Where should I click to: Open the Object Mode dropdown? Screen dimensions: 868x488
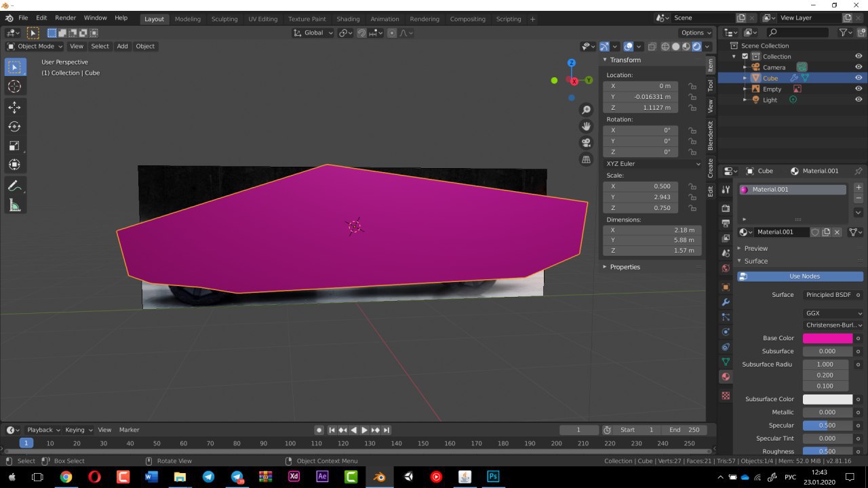point(35,46)
